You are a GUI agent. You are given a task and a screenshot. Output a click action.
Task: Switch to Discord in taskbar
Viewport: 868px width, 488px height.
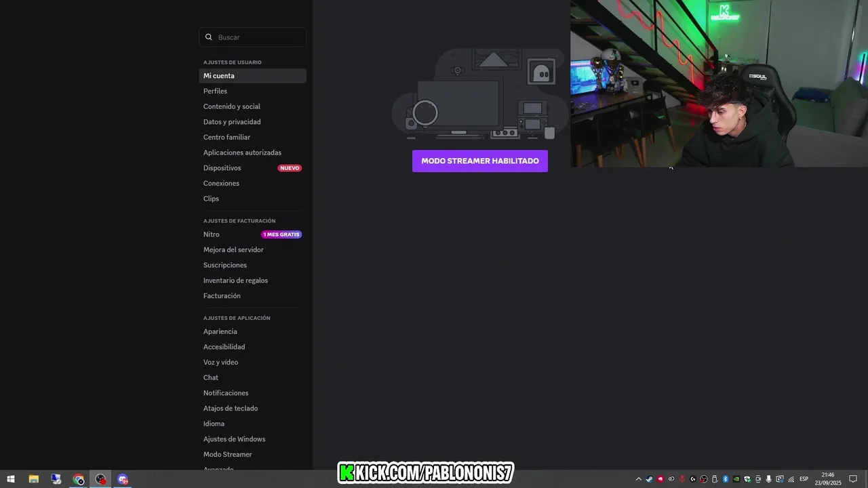click(123, 479)
